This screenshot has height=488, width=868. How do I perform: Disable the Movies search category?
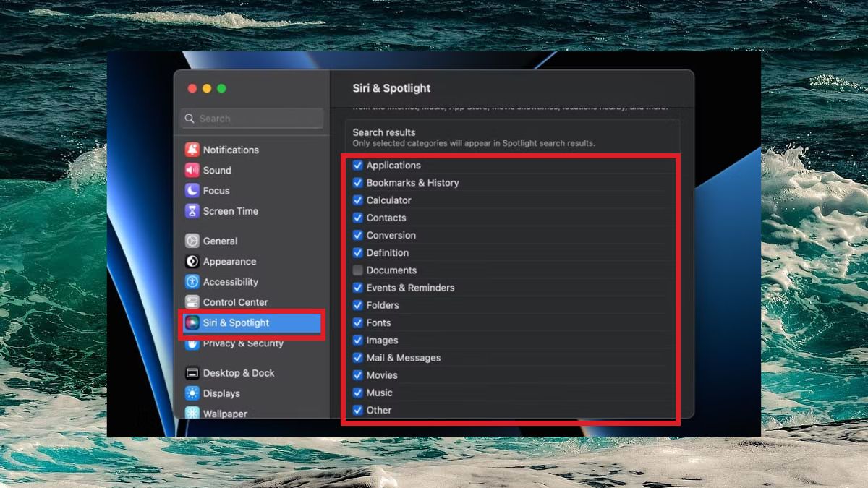point(357,374)
